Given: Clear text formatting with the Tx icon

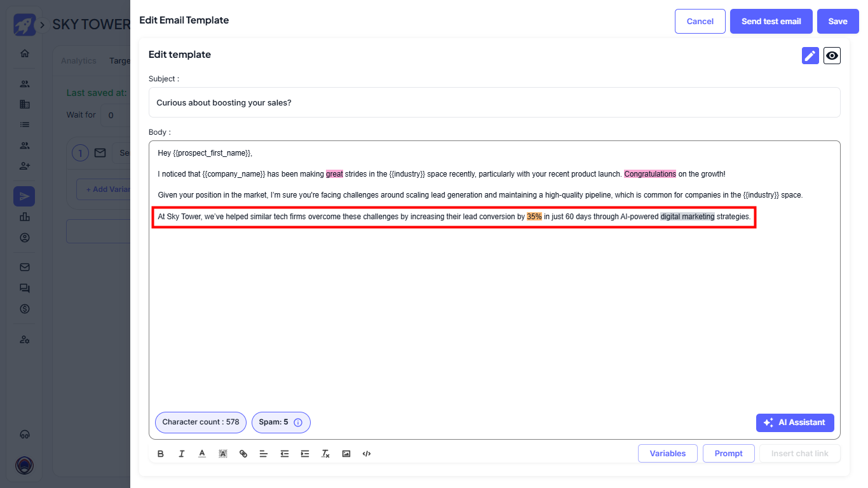Looking at the screenshot, I should (325, 454).
